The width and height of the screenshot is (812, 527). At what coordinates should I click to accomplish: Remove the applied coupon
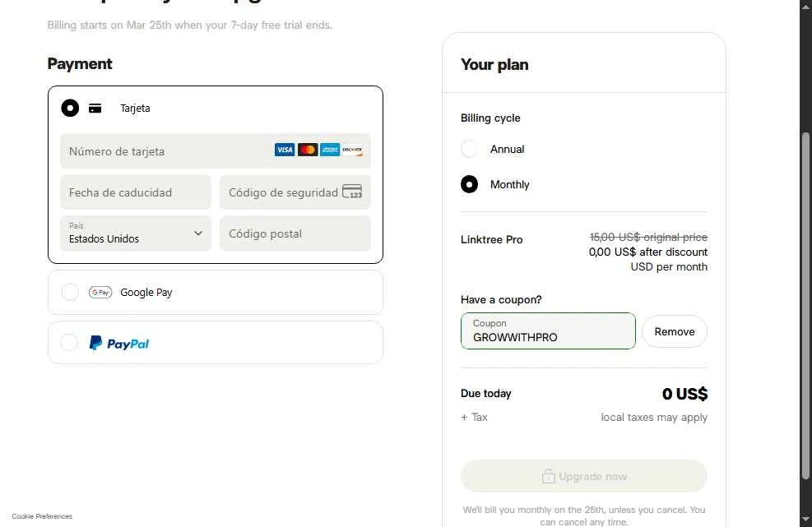click(x=674, y=331)
